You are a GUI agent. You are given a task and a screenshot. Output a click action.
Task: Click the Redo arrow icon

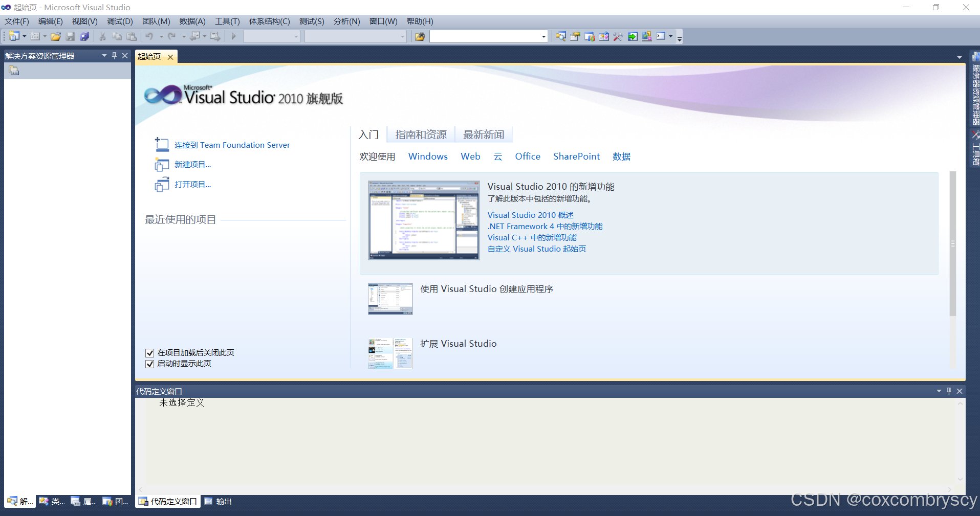click(172, 36)
